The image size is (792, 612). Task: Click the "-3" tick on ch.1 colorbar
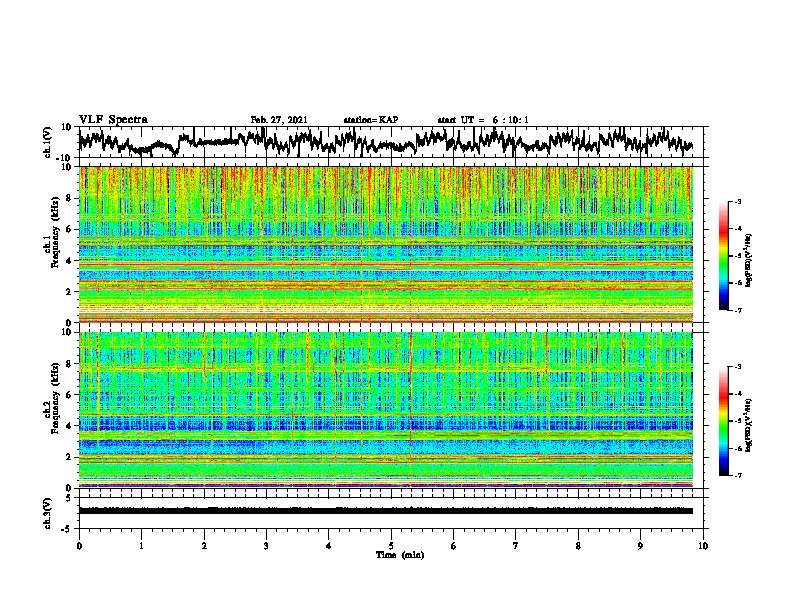tap(738, 201)
